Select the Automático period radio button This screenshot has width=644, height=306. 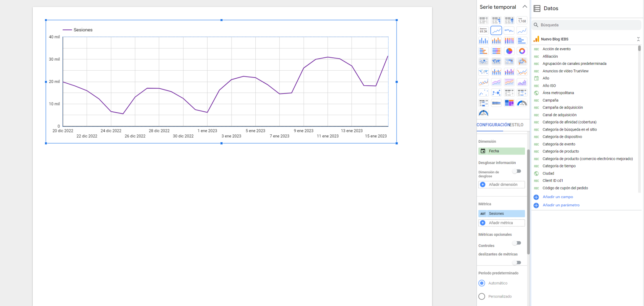coord(482,283)
